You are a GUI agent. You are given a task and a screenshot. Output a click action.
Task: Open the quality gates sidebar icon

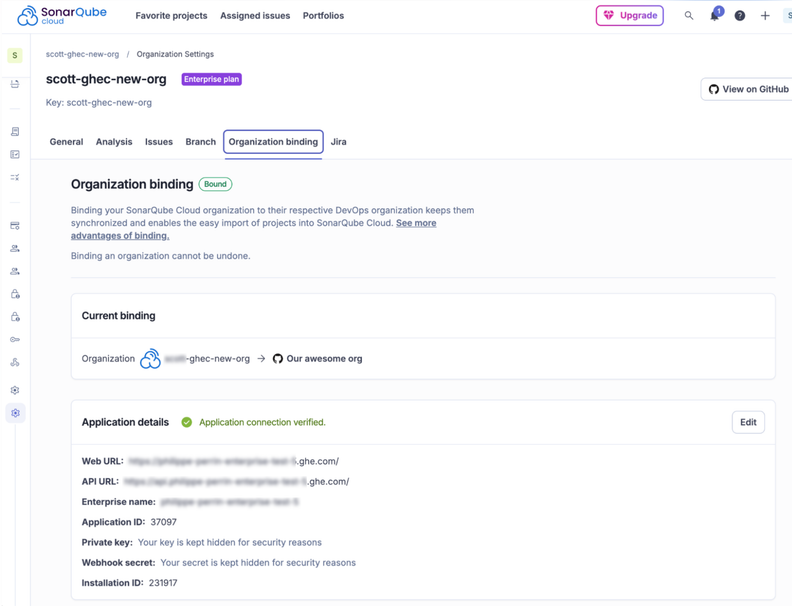pyautogui.click(x=15, y=177)
